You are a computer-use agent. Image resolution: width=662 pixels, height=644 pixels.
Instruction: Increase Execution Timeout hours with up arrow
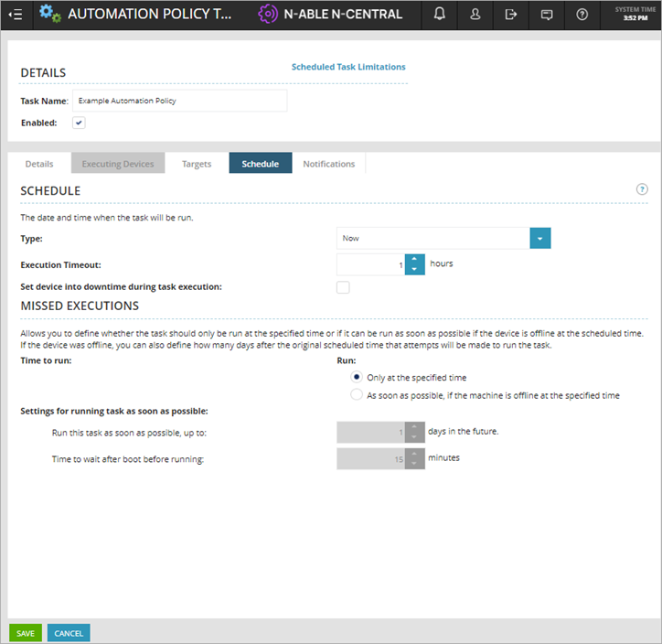coord(415,259)
